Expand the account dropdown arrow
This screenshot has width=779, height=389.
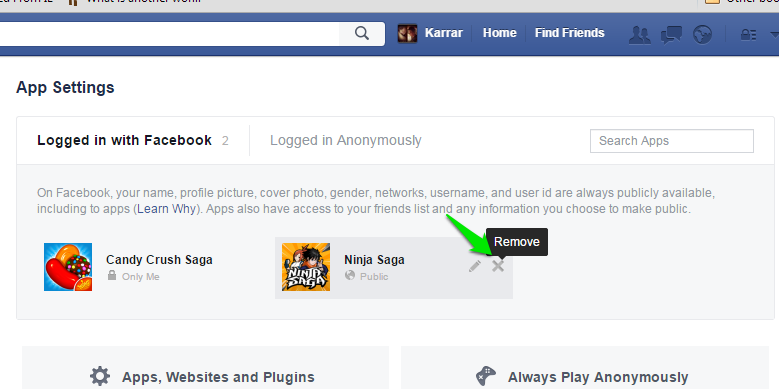pos(774,35)
